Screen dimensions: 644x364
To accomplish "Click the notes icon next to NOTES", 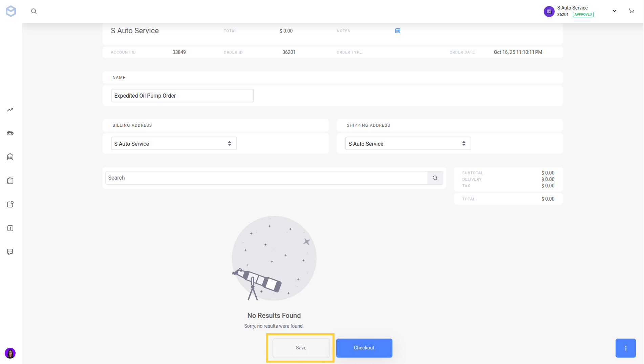I will pos(397,31).
